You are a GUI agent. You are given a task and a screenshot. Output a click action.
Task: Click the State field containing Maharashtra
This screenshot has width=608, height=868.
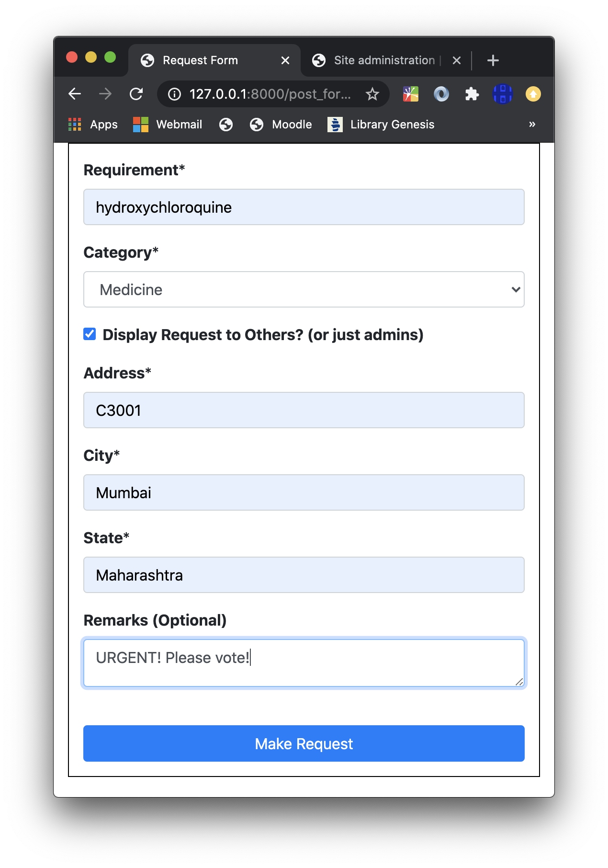pyautogui.click(x=304, y=575)
